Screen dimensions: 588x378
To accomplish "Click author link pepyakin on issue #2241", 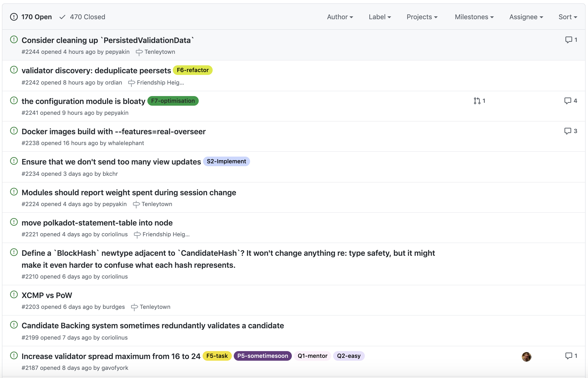I will click(116, 113).
